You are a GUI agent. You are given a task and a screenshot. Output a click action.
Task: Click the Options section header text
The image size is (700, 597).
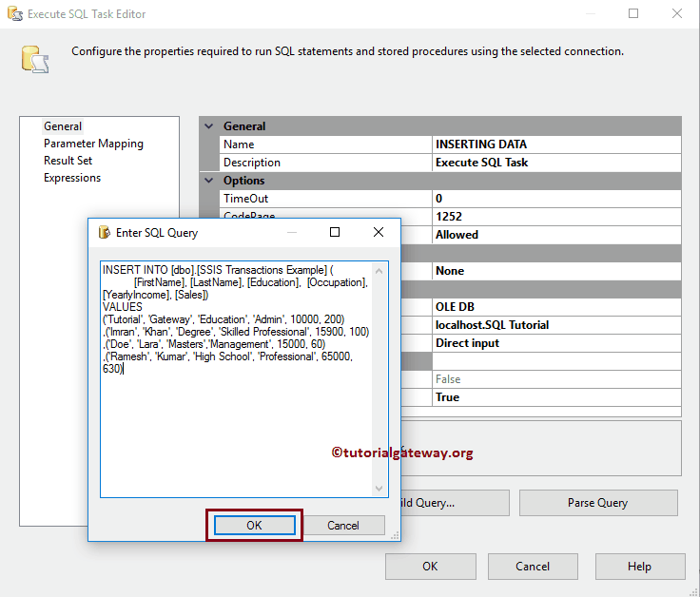click(244, 181)
